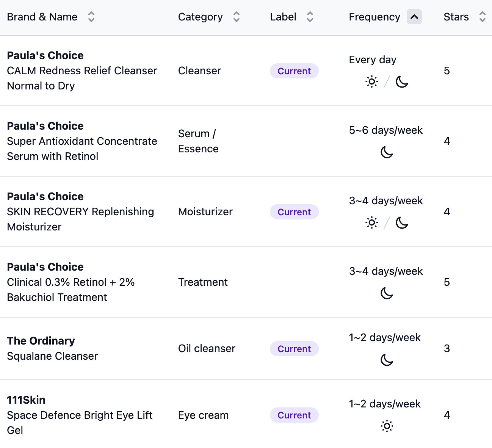Select Space Defence Bright Eye Lift Gel name
Viewport: 492px width, 448px height.
pos(80,423)
